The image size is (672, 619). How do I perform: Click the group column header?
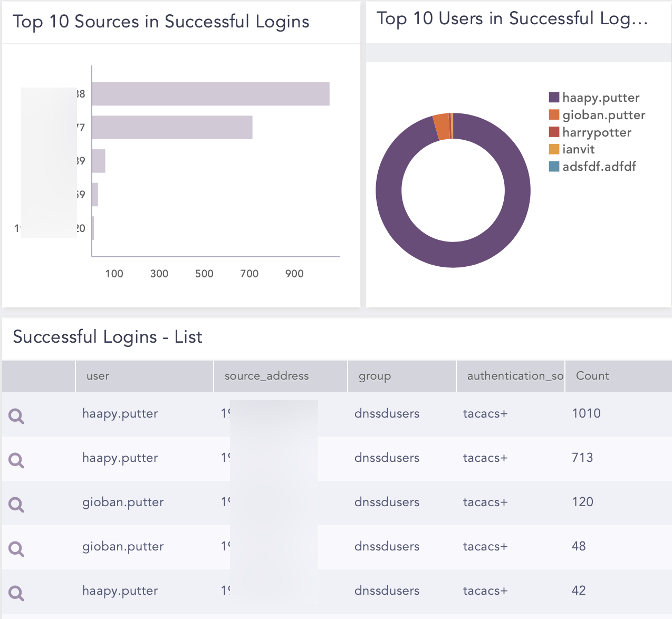pyautogui.click(x=375, y=376)
